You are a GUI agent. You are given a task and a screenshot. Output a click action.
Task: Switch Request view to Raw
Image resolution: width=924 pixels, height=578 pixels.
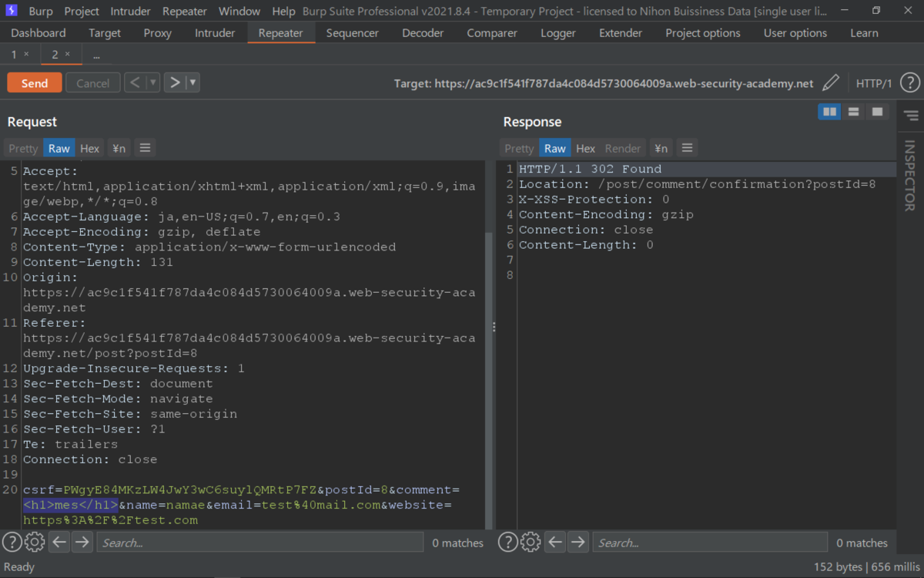click(59, 148)
